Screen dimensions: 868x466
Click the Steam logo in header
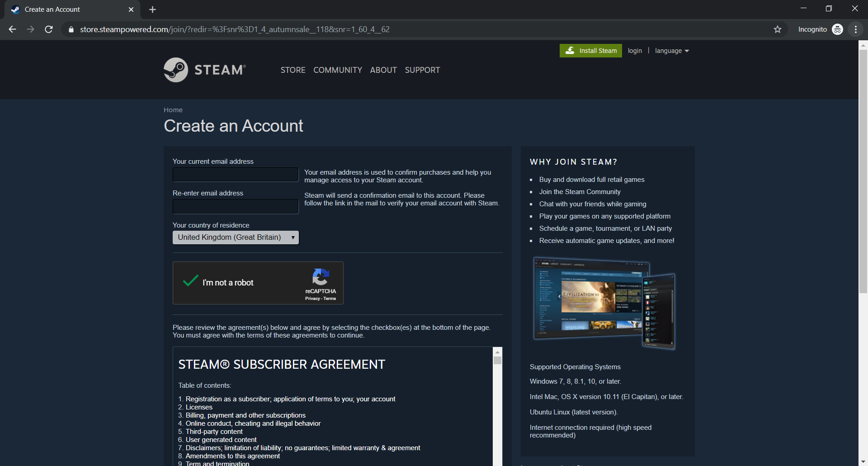click(x=205, y=70)
